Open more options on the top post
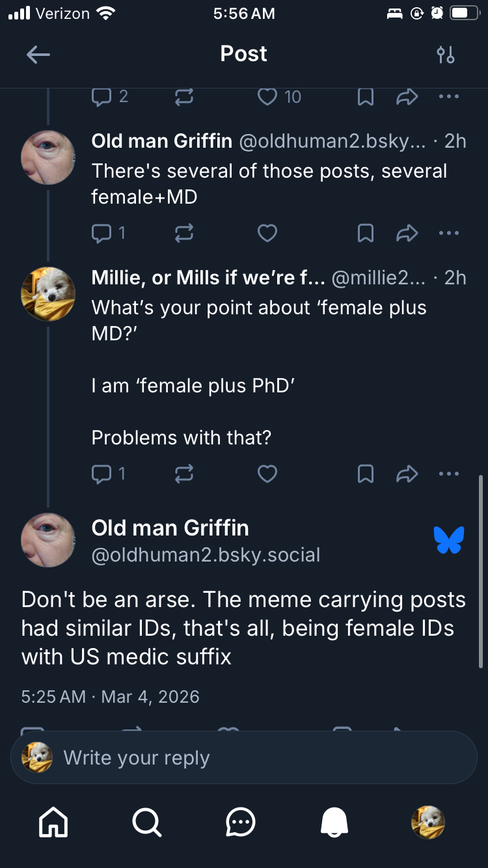 click(x=449, y=97)
